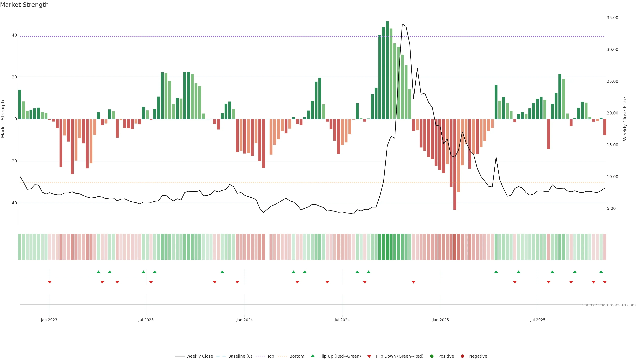Click the first red flip-down marker near Jan 2023
This screenshot has width=644, height=362.
coord(50,282)
